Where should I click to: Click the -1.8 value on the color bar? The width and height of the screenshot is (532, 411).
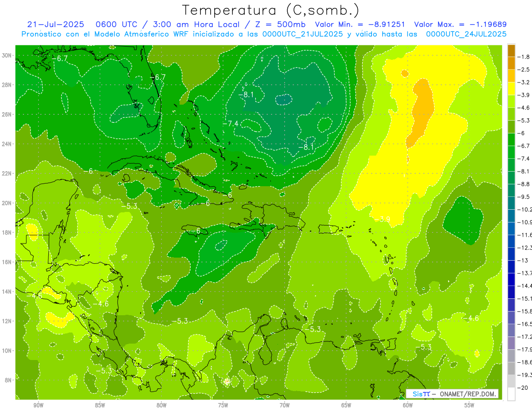[524, 57]
